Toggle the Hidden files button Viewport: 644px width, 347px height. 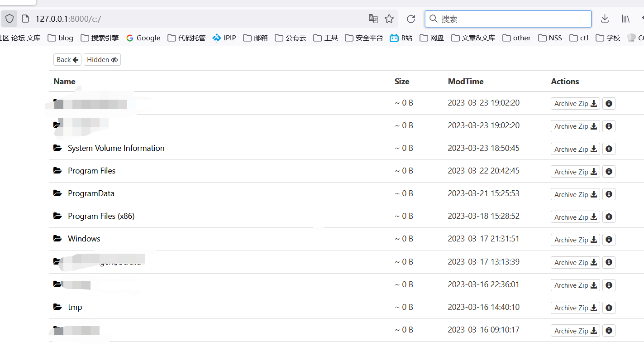pos(102,60)
